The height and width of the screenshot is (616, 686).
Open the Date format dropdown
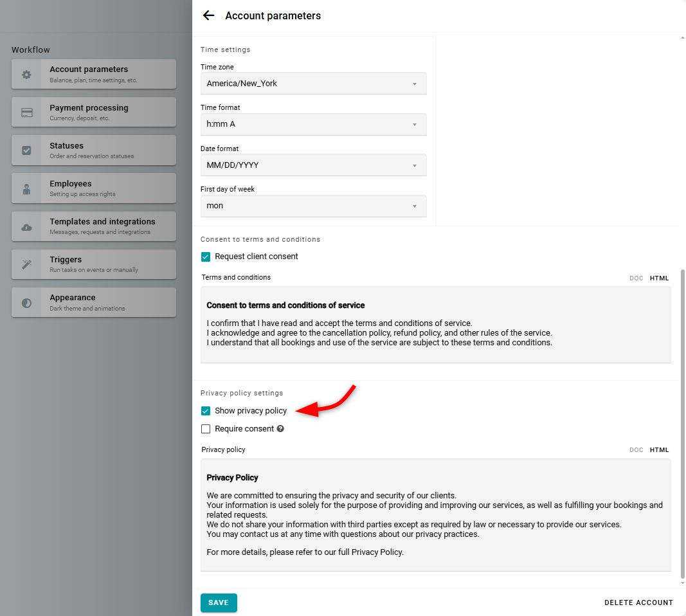coord(313,165)
